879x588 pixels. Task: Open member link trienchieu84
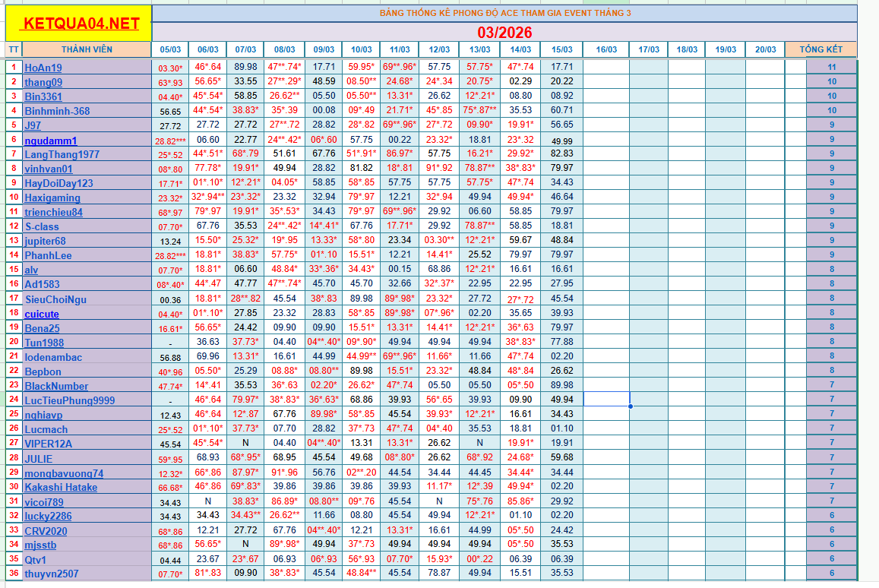click(53, 213)
